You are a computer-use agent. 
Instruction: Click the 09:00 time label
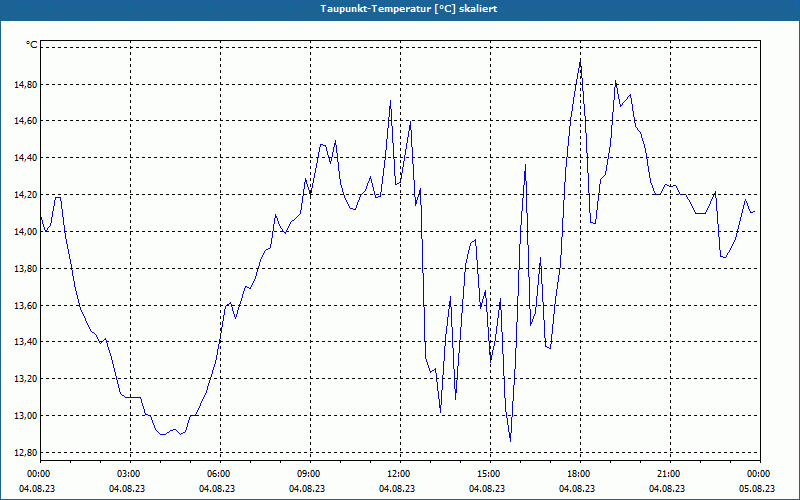[x=310, y=474]
